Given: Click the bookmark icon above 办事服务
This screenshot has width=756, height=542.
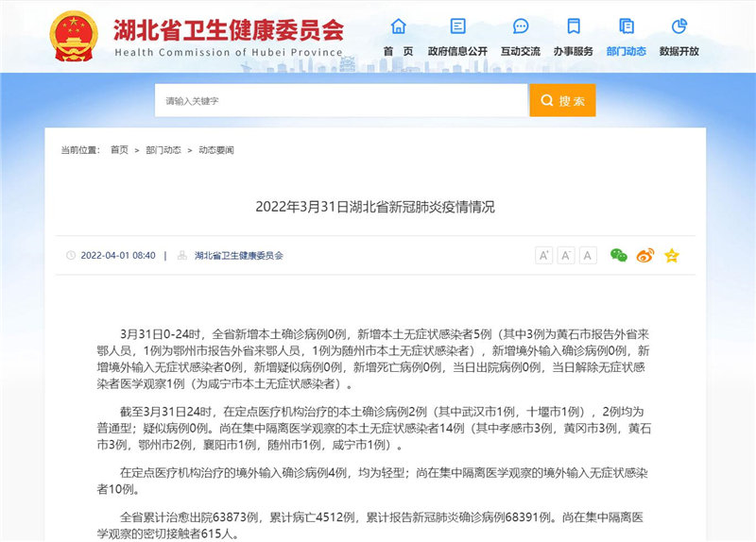Looking at the screenshot, I should [574, 26].
